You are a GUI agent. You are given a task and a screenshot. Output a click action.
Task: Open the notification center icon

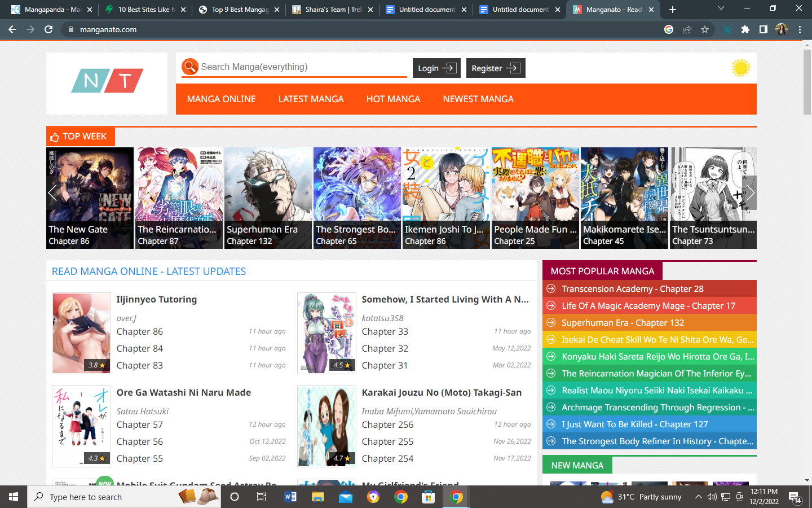point(795,497)
